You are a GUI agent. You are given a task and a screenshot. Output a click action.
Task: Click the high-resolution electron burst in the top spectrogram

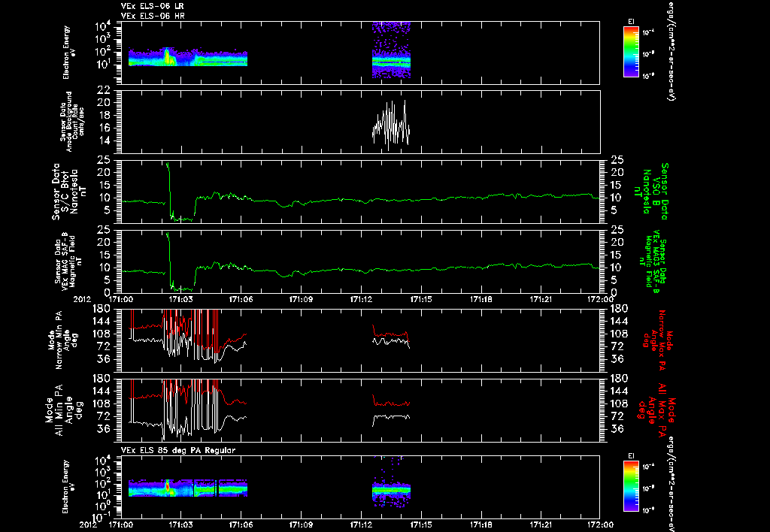click(391, 50)
